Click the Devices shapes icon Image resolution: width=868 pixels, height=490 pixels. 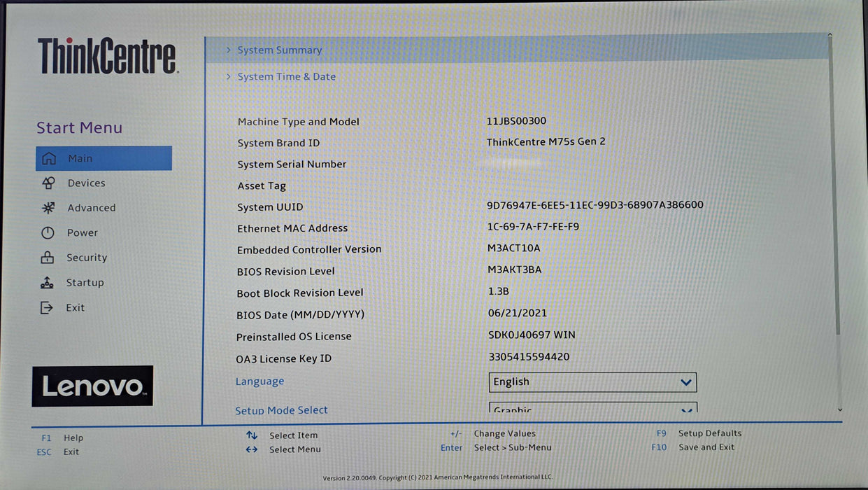coord(48,183)
